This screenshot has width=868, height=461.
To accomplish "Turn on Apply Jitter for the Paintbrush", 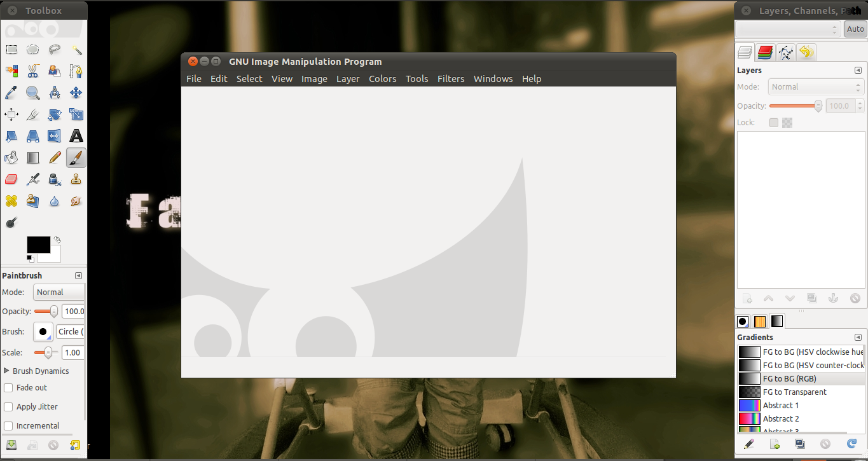I will pyautogui.click(x=10, y=406).
